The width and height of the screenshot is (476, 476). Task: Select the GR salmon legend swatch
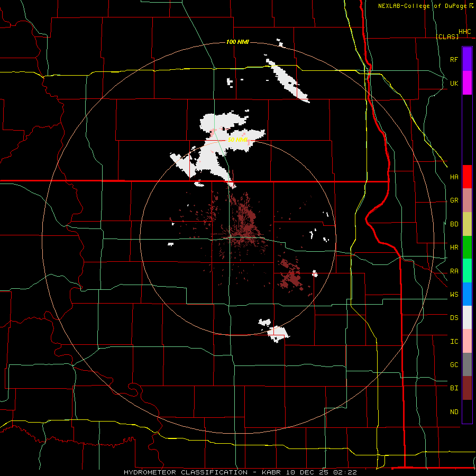click(467, 200)
